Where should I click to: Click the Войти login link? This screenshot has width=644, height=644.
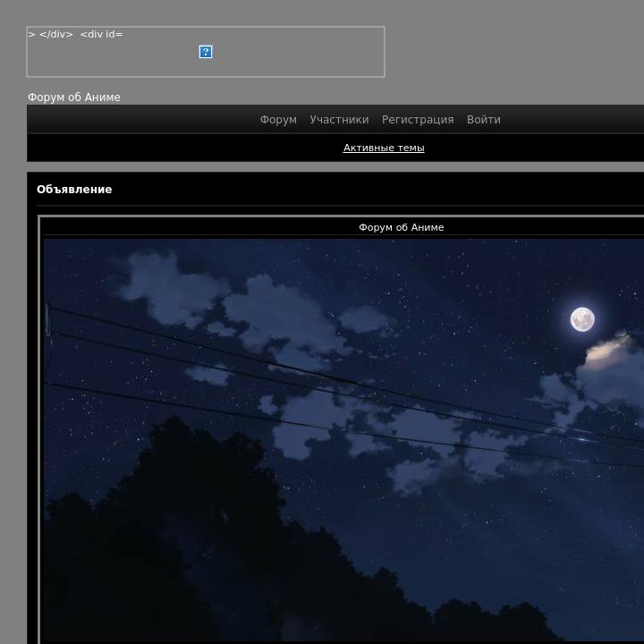tap(483, 120)
